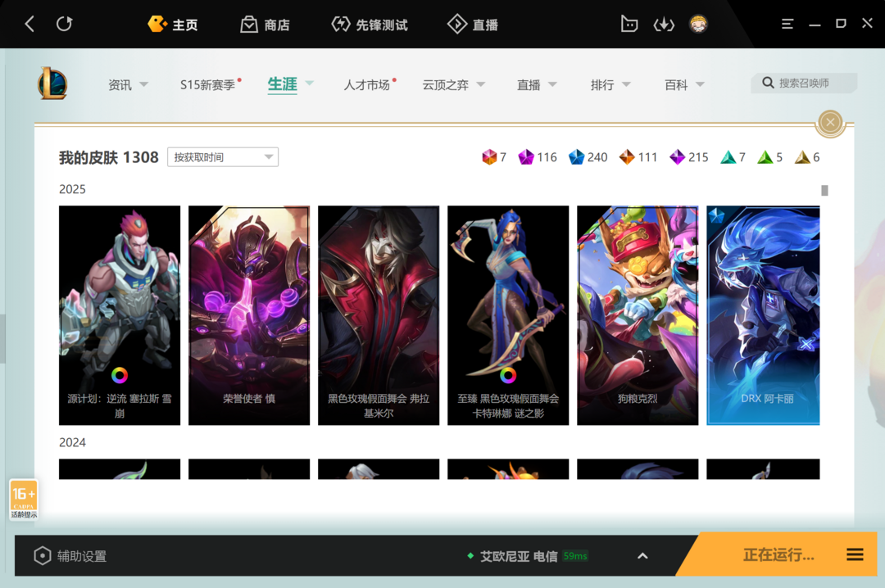Open the 至臻 卡特琳娜 谜之影 skin card
885x588 pixels.
point(508,314)
